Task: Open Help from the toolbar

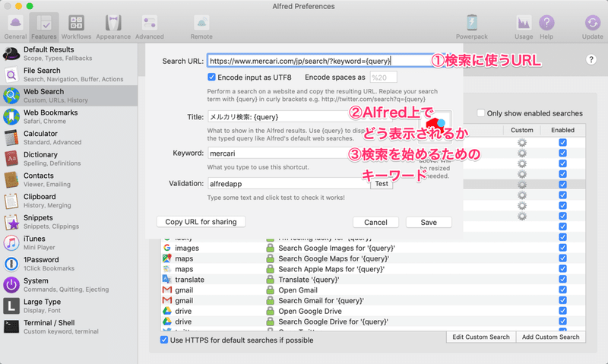Action: click(546, 27)
